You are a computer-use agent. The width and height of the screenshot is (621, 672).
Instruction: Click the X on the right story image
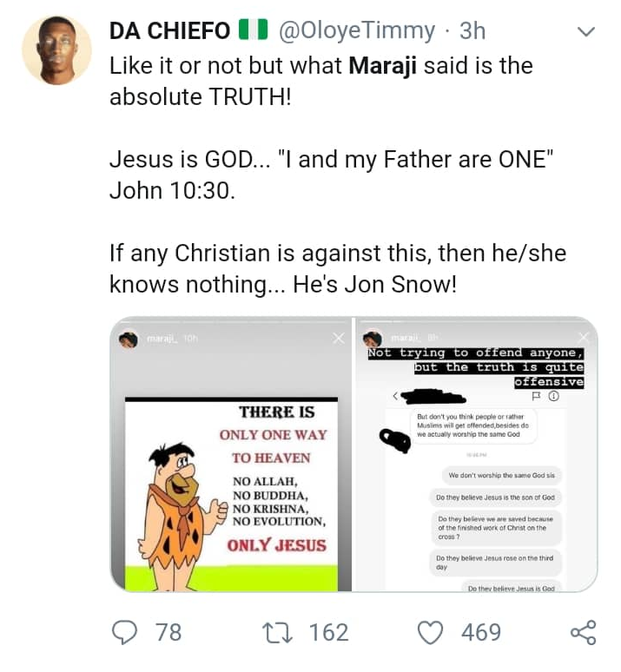click(x=585, y=338)
